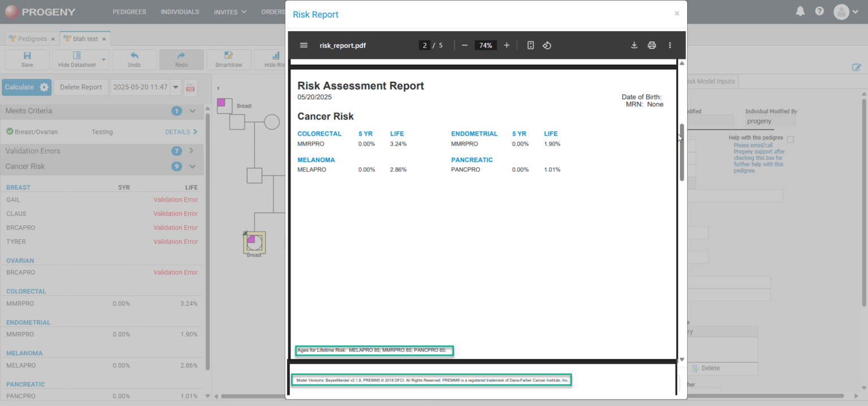Click the page number field showing 2
Viewport: 868px width, 406px height.
click(424, 45)
